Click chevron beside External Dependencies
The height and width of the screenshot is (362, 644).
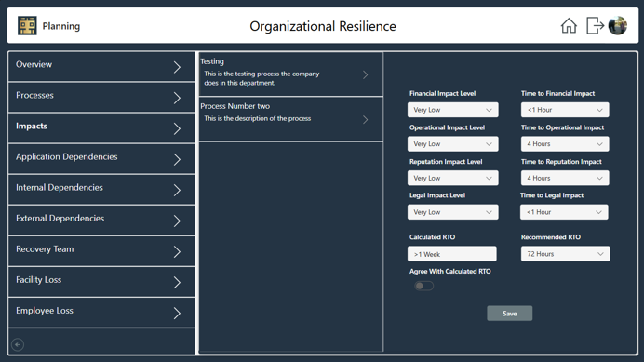coord(177,221)
